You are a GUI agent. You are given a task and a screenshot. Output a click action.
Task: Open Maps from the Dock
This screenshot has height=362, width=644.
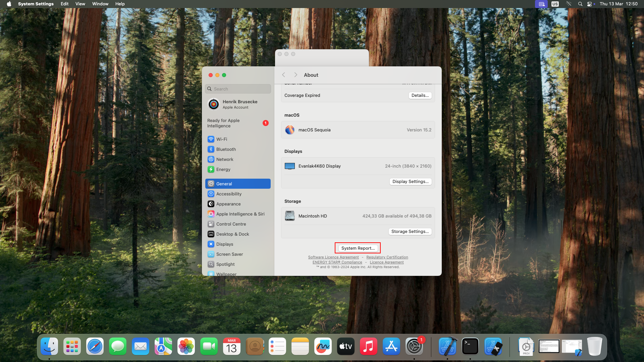pyautogui.click(x=163, y=346)
